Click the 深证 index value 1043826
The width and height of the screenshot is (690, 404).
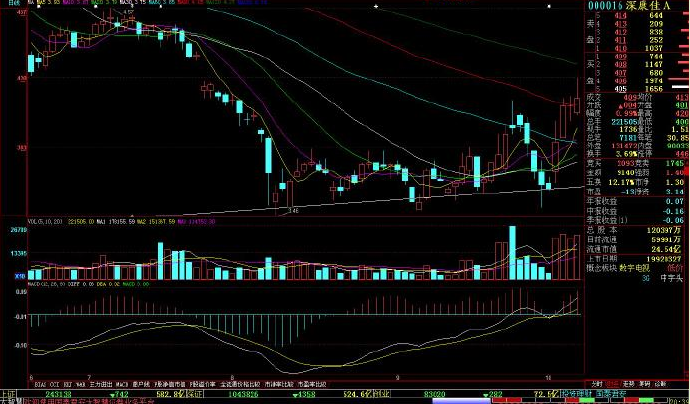[x=243, y=394]
